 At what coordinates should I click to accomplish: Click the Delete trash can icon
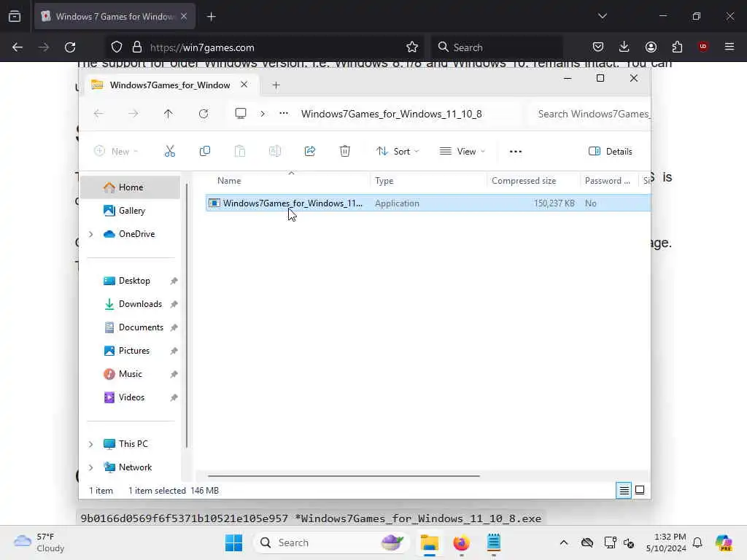(x=345, y=152)
